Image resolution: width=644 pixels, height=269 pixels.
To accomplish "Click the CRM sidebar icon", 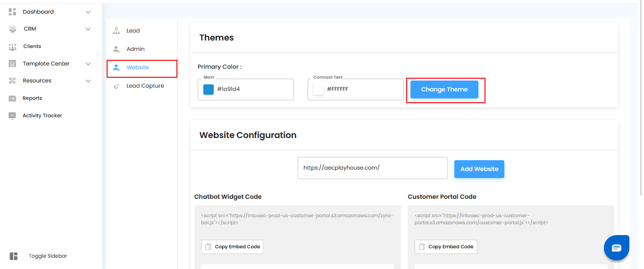I will pyautogui.click(x=12, y=29).
